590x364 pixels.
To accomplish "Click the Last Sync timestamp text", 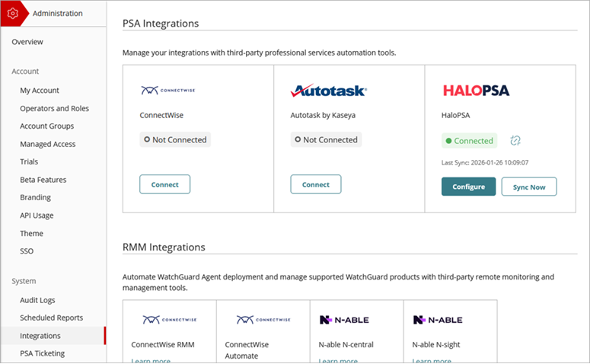I will point(485,163).
